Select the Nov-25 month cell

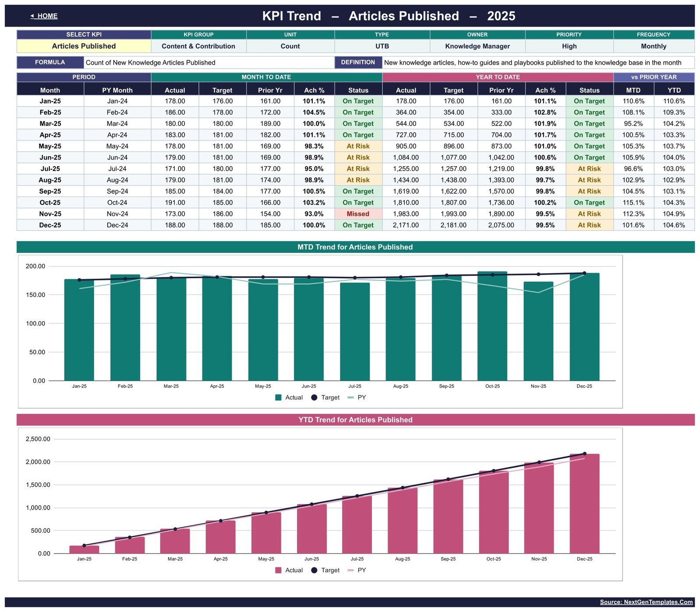(x=50, y=214)
